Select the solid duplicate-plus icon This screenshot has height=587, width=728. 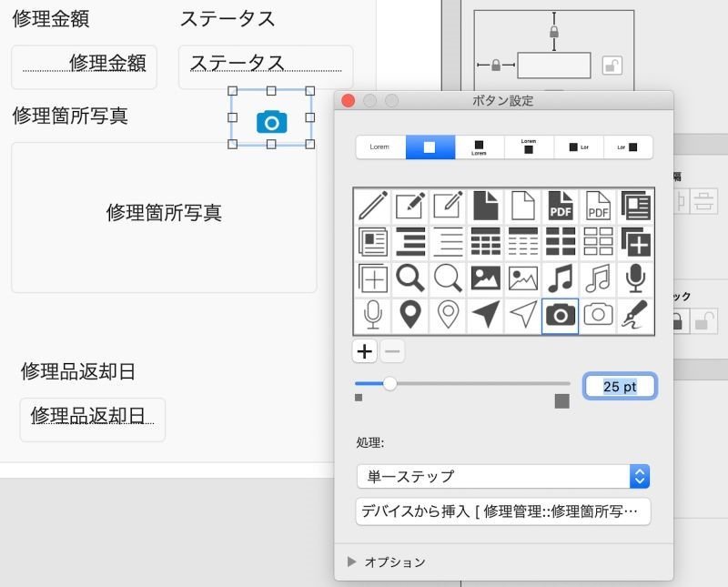coord(635,242)
